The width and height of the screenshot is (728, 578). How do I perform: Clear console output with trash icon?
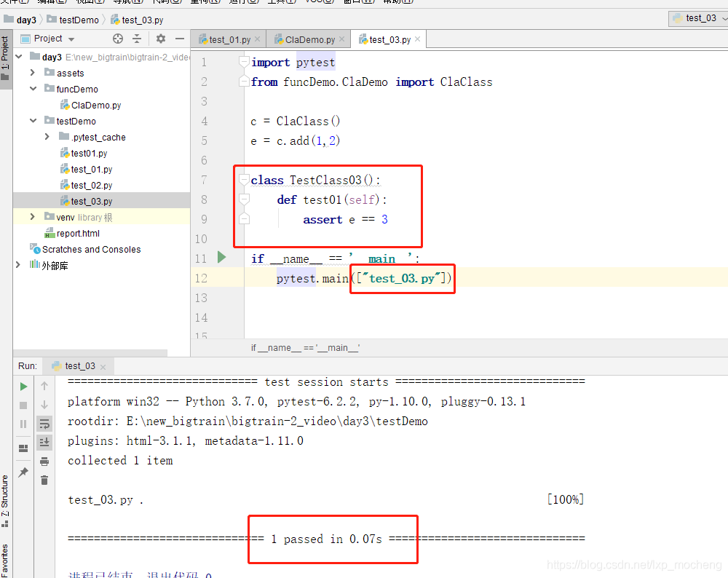pyautogui.click(x=44, y=480)
